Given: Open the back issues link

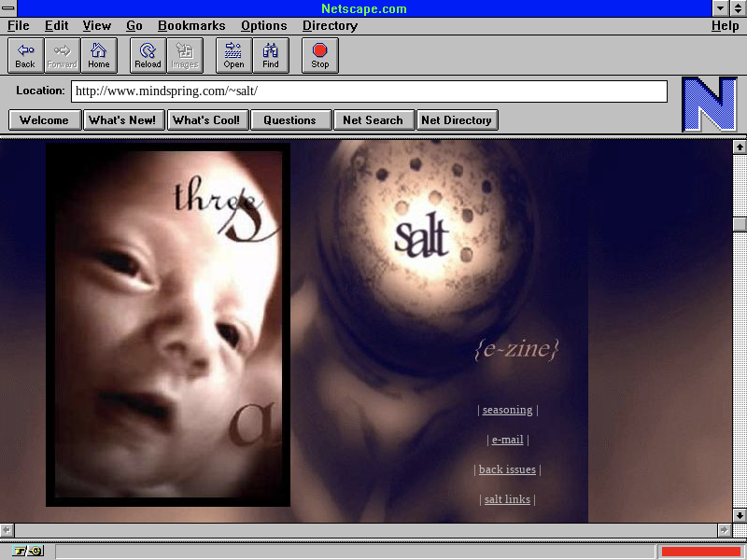Looking at the screenshot, I should click(507, 469).
